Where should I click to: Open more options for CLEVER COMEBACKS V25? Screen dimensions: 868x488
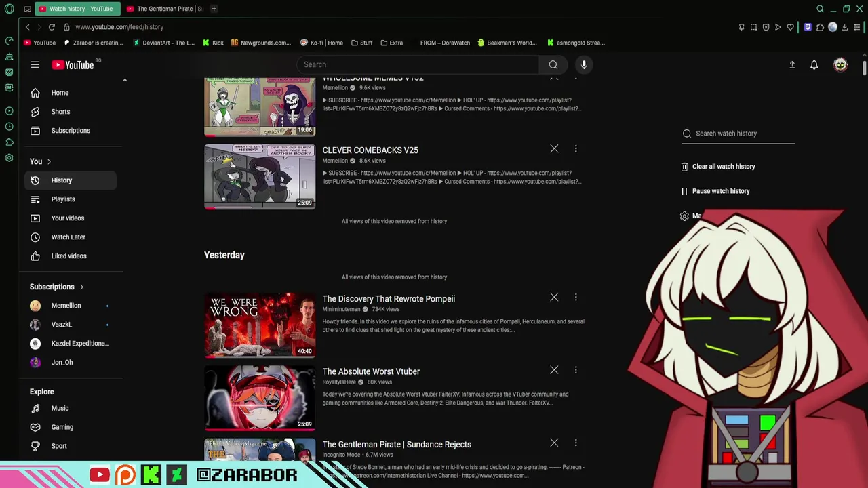(x=576, y=148)
